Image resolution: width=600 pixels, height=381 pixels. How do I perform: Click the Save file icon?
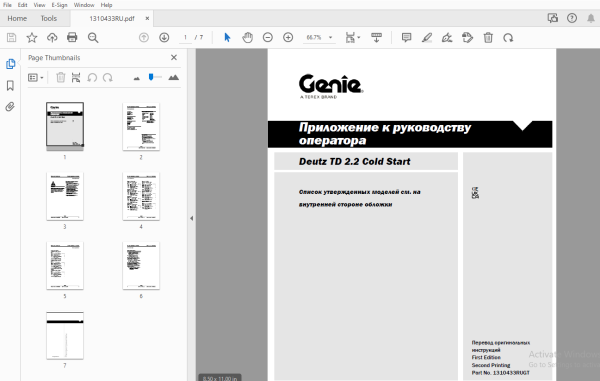coord(11,37)
